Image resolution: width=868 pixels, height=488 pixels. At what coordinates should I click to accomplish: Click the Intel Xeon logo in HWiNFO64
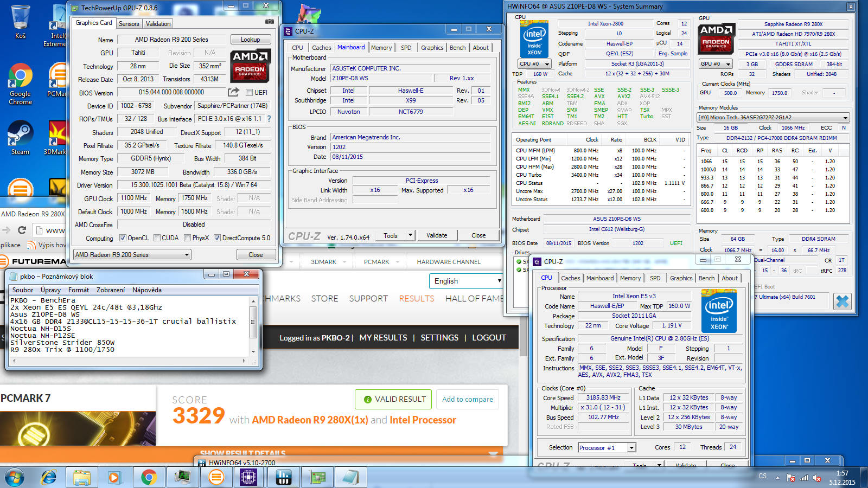coord(534,38)
